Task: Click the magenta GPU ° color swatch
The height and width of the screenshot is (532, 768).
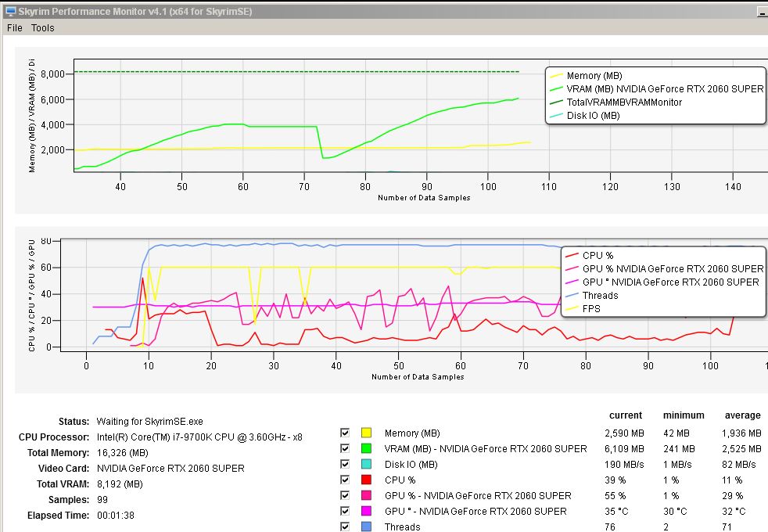Action: [366, 512]
